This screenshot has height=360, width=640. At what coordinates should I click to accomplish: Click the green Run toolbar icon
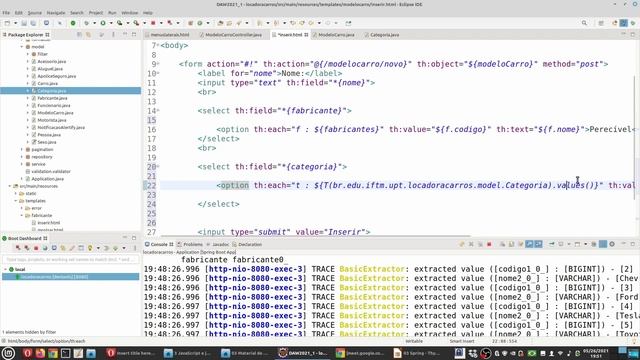pos(103,23)
